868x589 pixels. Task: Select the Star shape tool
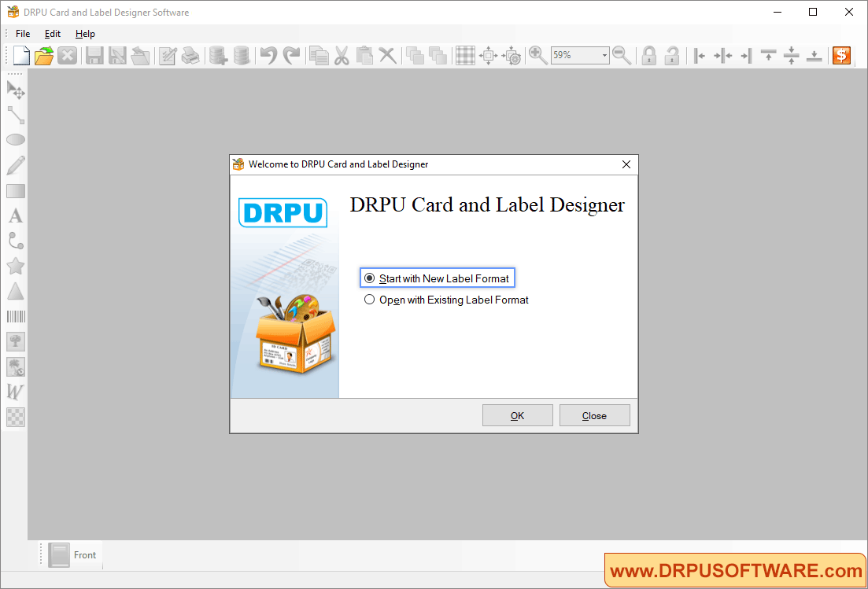[16, 266]
